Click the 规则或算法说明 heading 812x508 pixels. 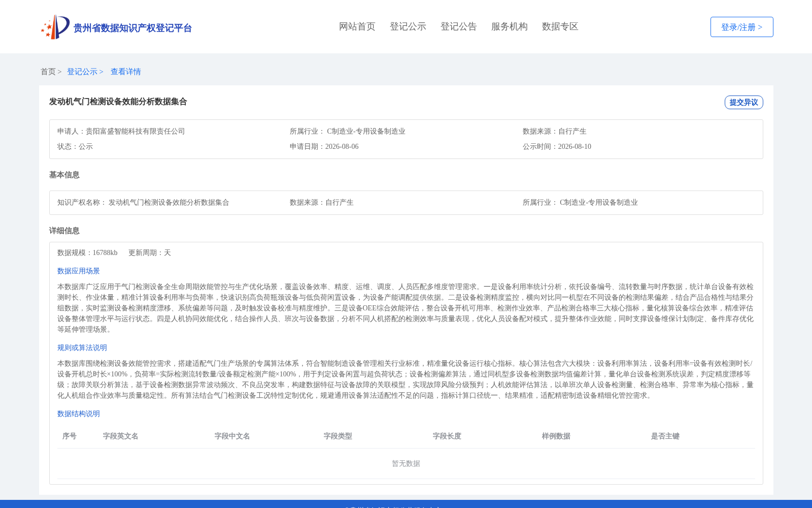tap(82, 347)
